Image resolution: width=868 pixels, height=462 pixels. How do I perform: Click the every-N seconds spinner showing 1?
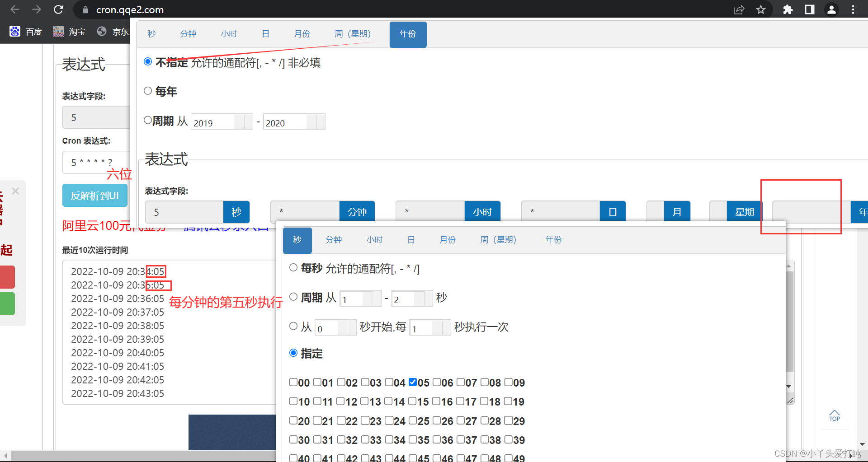tap(430, 328)
